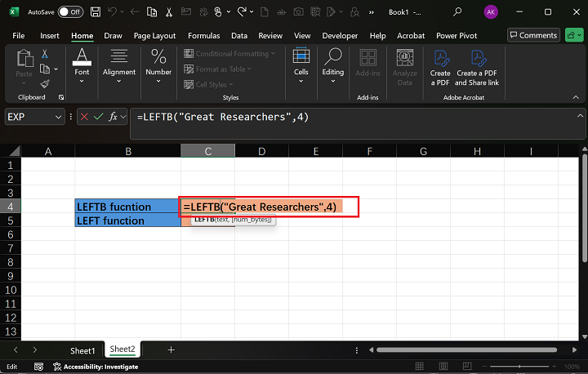The height and width of the screenshot is (374, 588).
Task: Click the Cut scissors icon
Action: [45, 54]
